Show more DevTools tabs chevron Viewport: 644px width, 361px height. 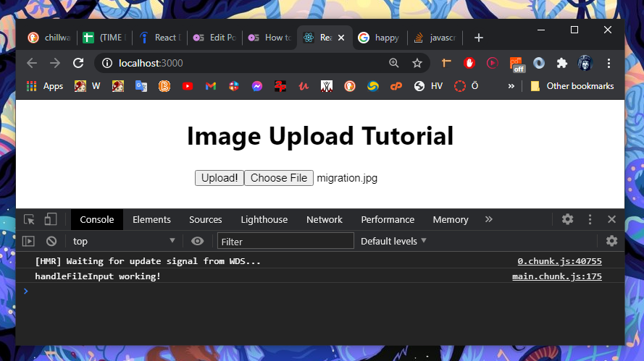(x=488, y=219)
